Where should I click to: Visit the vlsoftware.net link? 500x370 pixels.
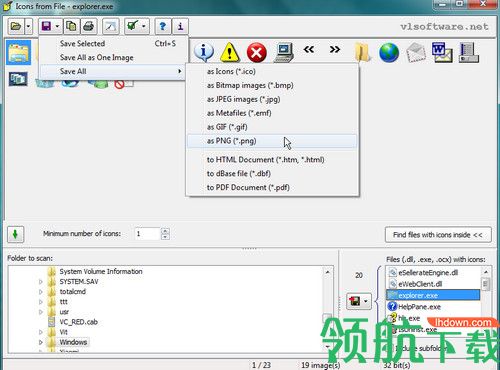pyautogui.click(x=444, y=26)
